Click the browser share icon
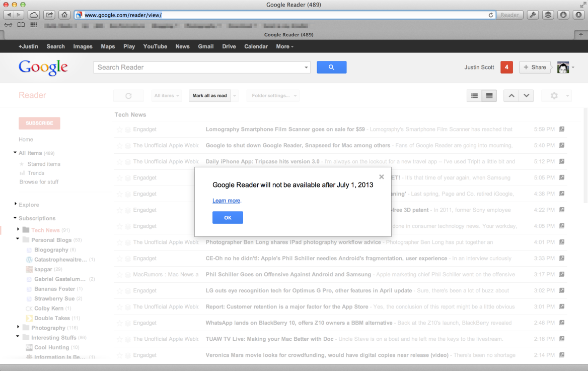The image size is (588, 371). 49,15
